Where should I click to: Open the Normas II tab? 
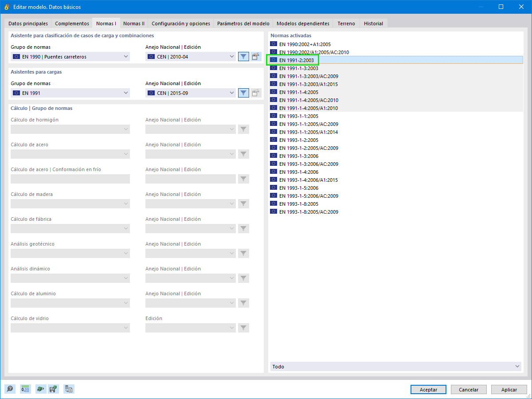[134, 23]
